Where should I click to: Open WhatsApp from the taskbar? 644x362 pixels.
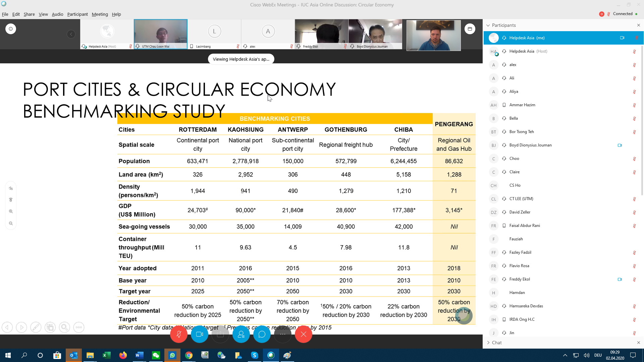172,355
